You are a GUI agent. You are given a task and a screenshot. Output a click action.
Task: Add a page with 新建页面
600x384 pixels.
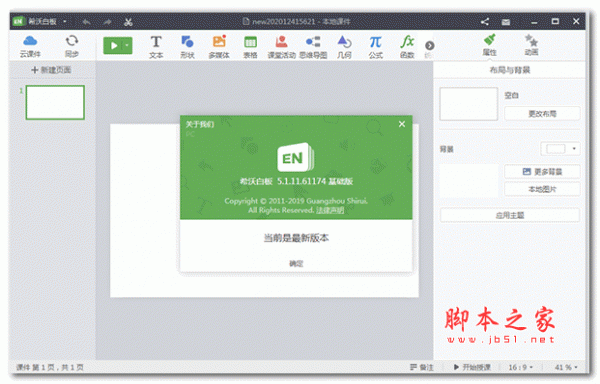[x=51, y=70]
